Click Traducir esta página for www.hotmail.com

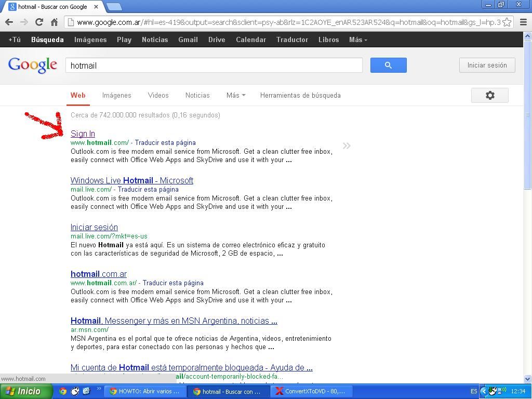coord(165,143)
